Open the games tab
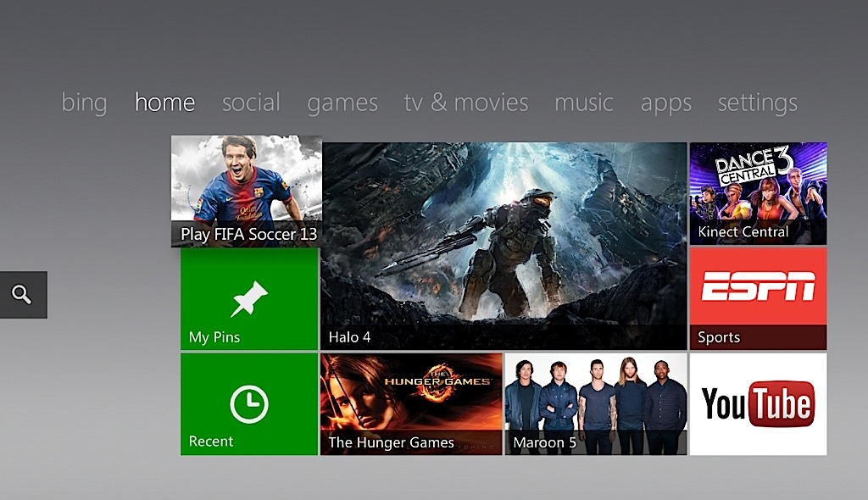Image resolution: width=868 pixels, height=500 pixels. [342, 103]
